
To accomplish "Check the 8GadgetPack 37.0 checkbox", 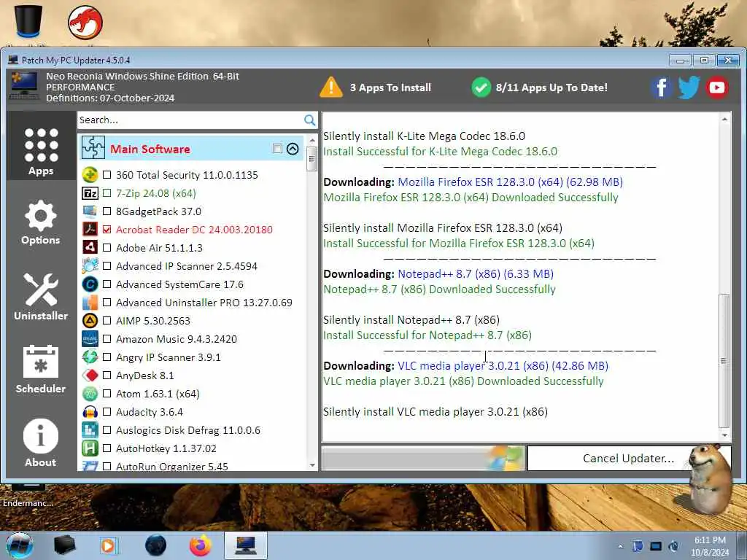I will (x=107, y=211).
